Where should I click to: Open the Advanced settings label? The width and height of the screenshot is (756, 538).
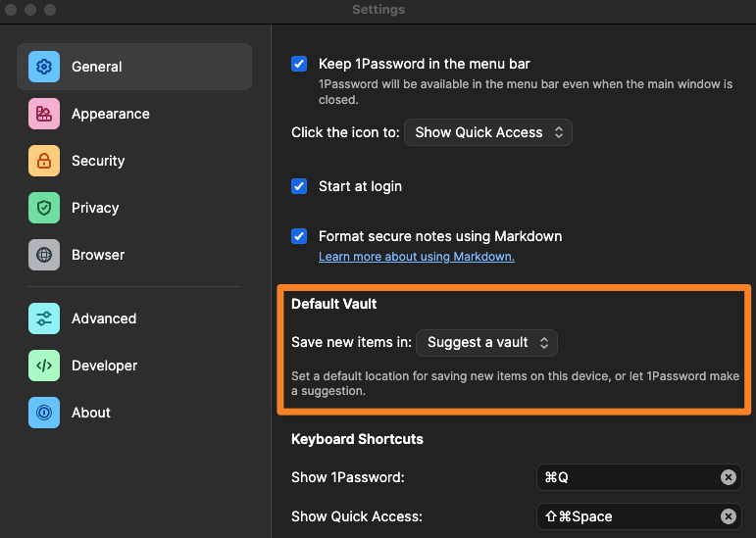[104, 318]
